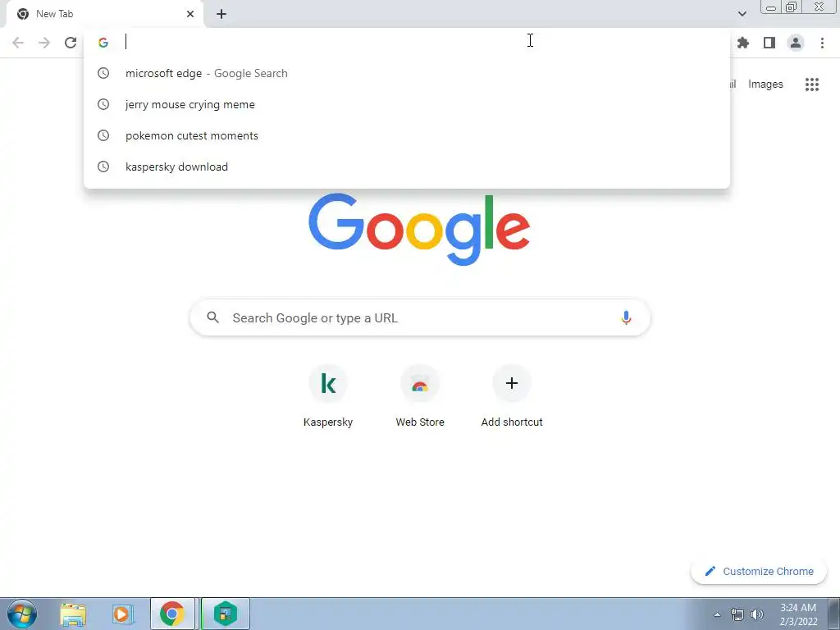Viewport: 840px width, 630px height.
Task: Click the Google logo
Action: pyautogui.click(x=419, y=230)
